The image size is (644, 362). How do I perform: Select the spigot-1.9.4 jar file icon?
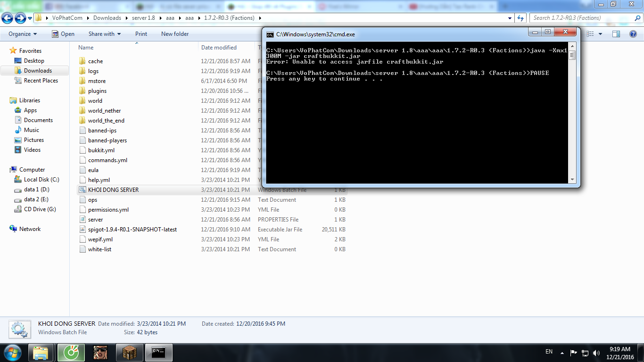tap(82, 230)
